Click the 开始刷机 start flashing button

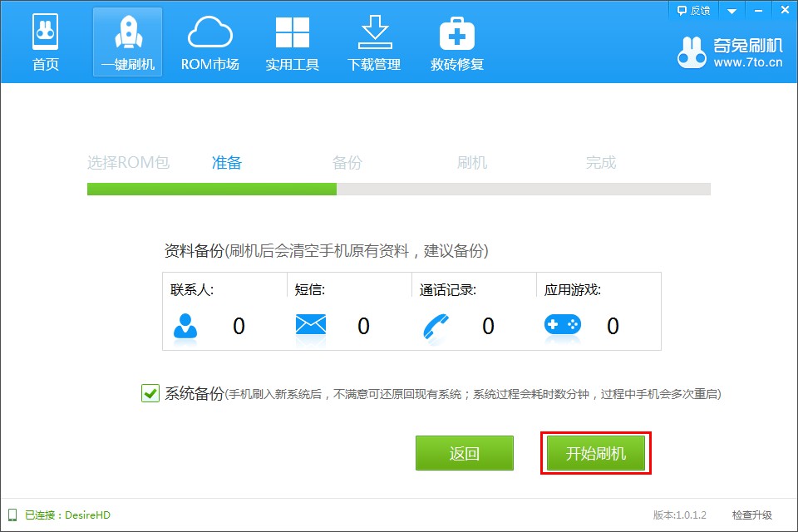pyautogui.click(x=595, y=452)
